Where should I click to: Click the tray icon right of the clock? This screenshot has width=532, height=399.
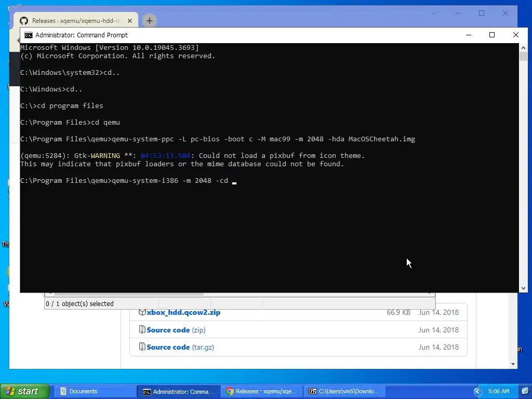click(525, 391)
